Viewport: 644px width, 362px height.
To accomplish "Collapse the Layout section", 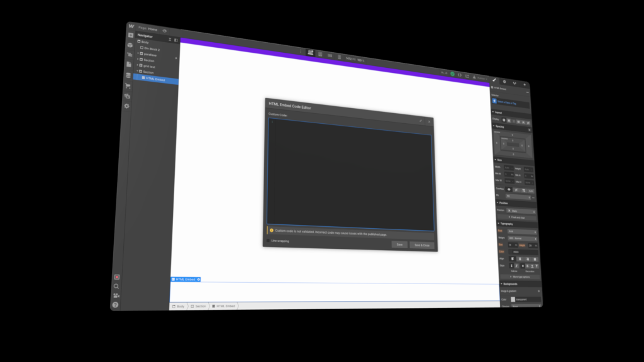I will (498, 112).
